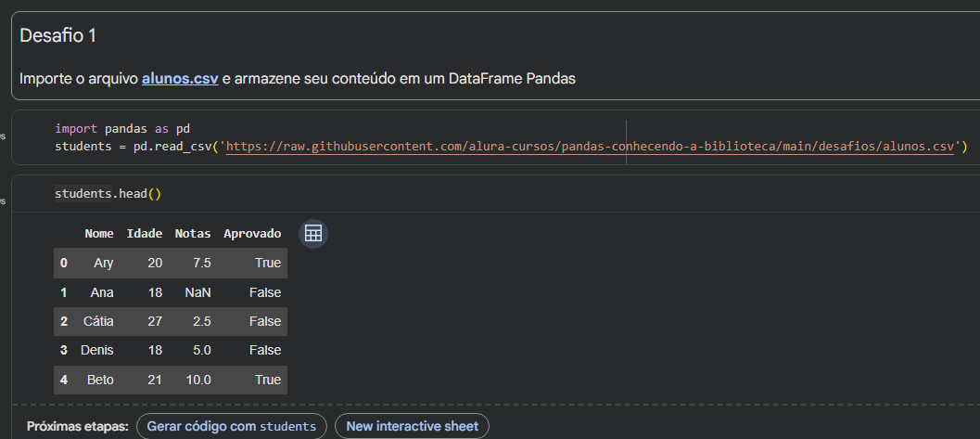Click the 5.0 grade in Denis's row

click(x=202, y=350)
